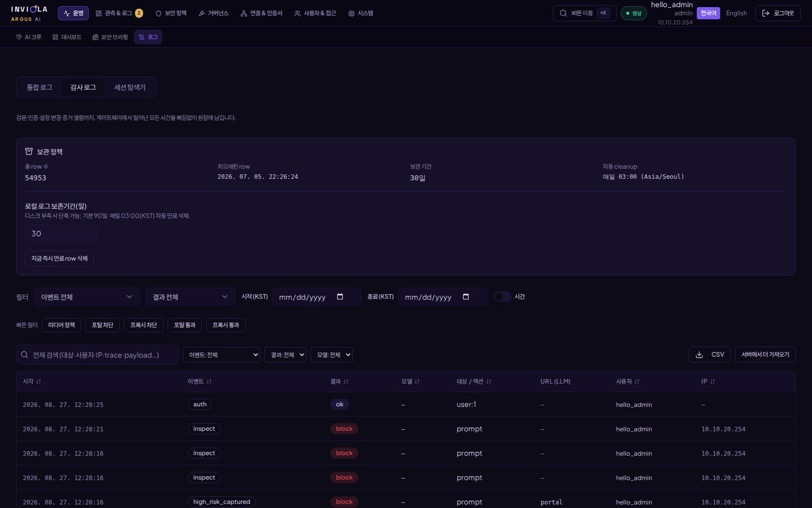Click the block badge at 12:28:21
The height and width of the screenshot is (508, 812).
tap(344, 429)
